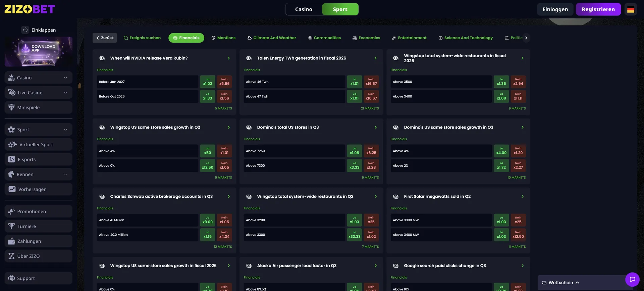Image resolution: width=644 pixels, height=291 pixels.
Task: Click the Einloggen button
Action: [x=555, y=9]
